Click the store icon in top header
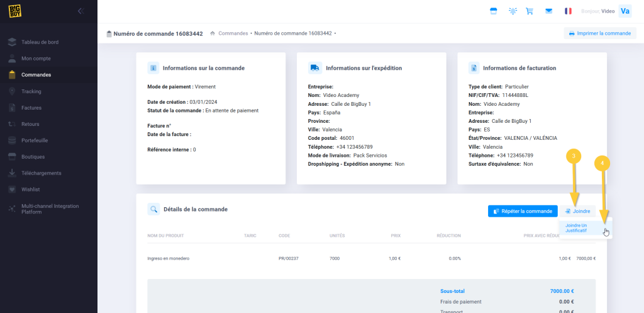 494,11
